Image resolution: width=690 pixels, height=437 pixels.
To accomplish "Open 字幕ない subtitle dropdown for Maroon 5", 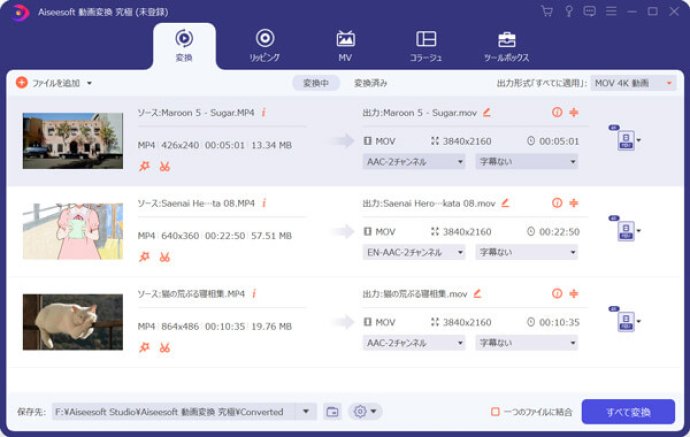I will (526, 162).
